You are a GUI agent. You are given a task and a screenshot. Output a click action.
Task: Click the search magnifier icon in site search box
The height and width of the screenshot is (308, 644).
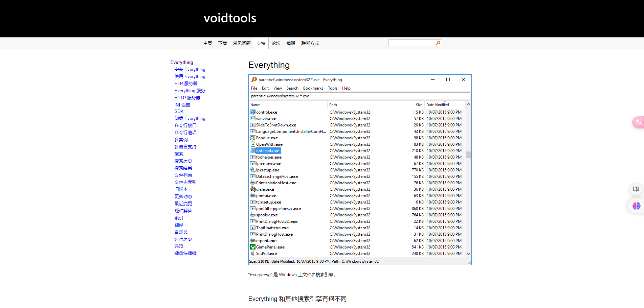tap(438, 43)
